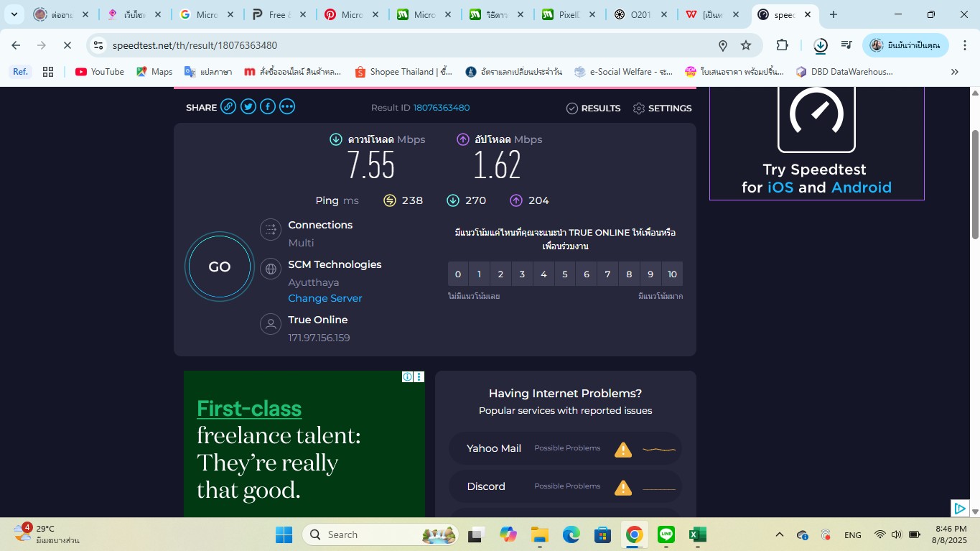Click Yahoo Mail warning triangle icon
The height and width of the screenshot is (551, 980).
point(623,450)
